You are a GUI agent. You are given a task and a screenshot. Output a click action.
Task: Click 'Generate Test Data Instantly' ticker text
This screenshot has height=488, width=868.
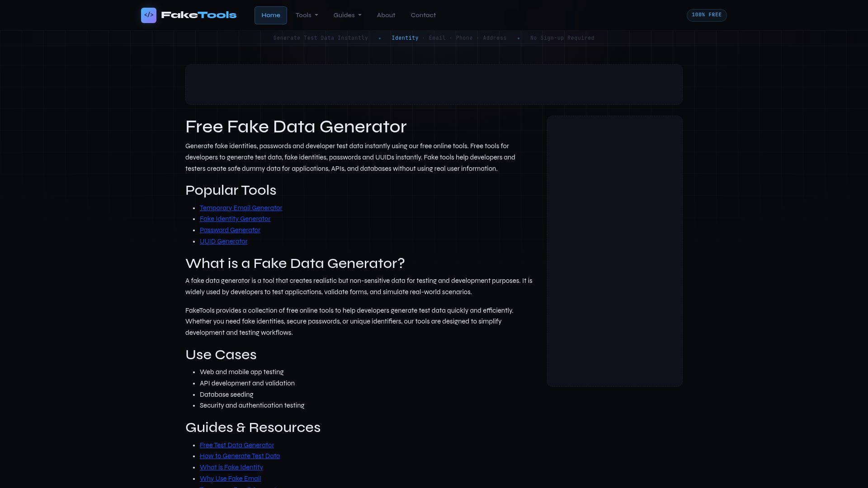[x=321, y=38]
